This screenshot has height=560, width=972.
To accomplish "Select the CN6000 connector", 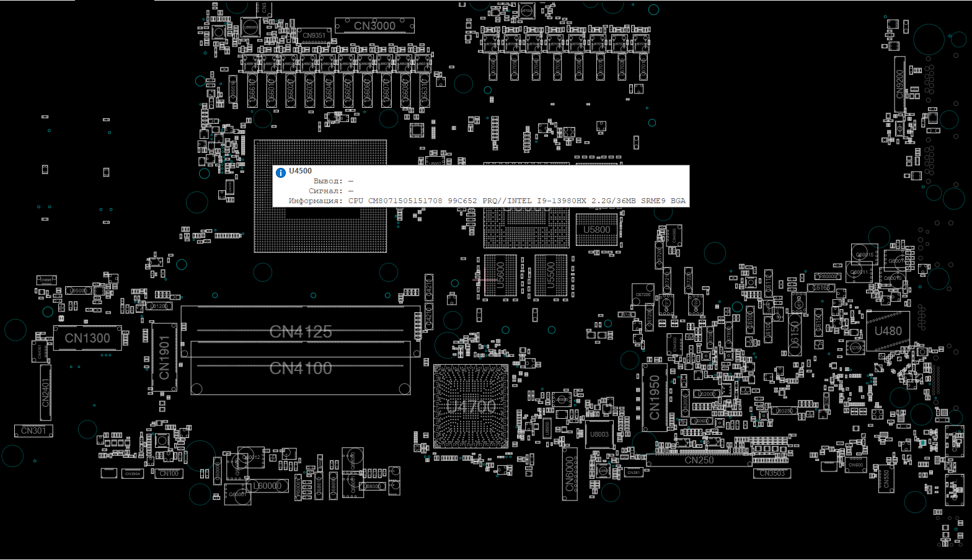I will tap(570, 474).
